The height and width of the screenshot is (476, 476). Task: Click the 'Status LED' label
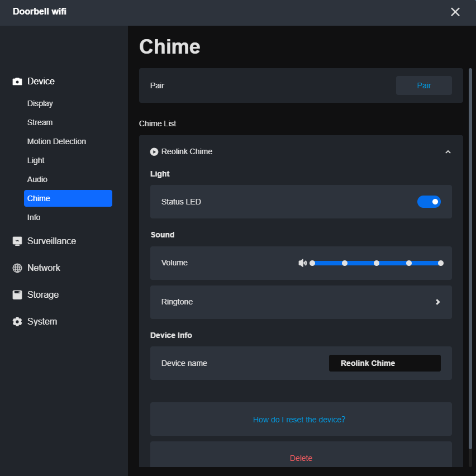(x=181, y=202)
